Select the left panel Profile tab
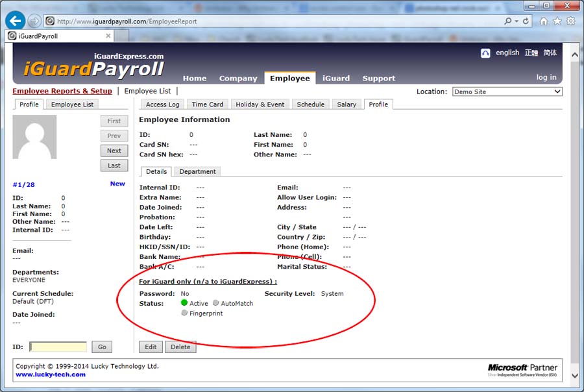The image size is (584, 392). [x=29, y=104]
